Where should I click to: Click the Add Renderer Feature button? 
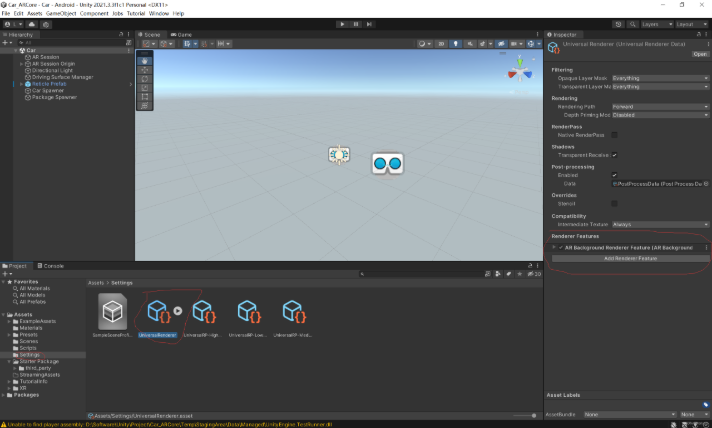pos(630,258)
